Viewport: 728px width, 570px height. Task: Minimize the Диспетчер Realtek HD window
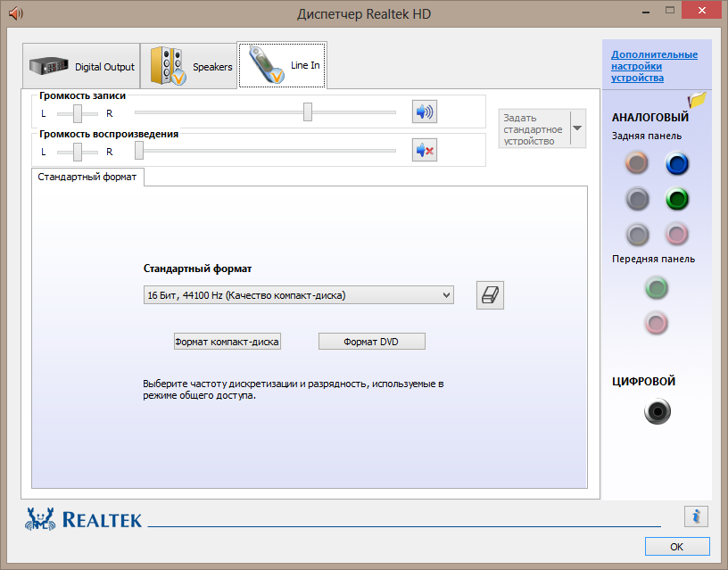(645, 11)
